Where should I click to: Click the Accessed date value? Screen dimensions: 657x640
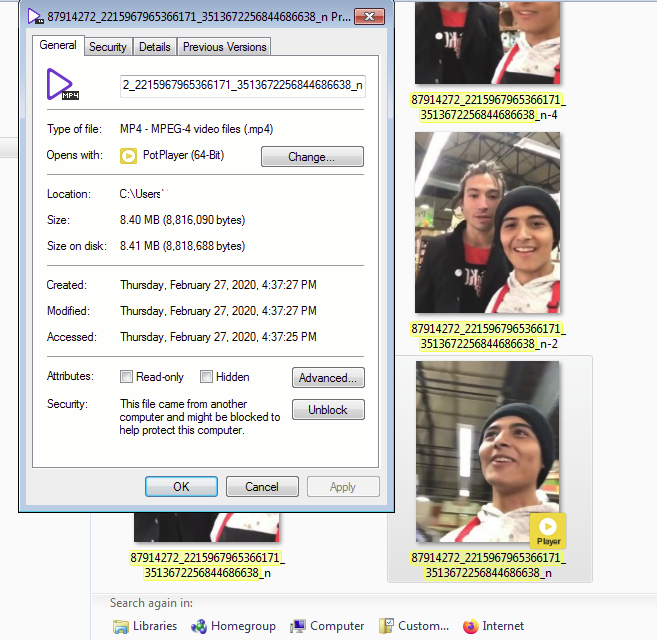click(218, 337)
